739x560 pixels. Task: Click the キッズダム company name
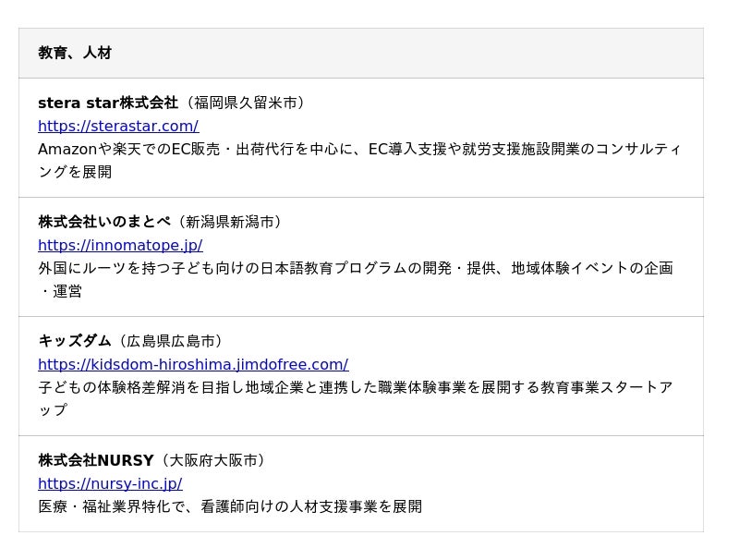coord(75,341)
